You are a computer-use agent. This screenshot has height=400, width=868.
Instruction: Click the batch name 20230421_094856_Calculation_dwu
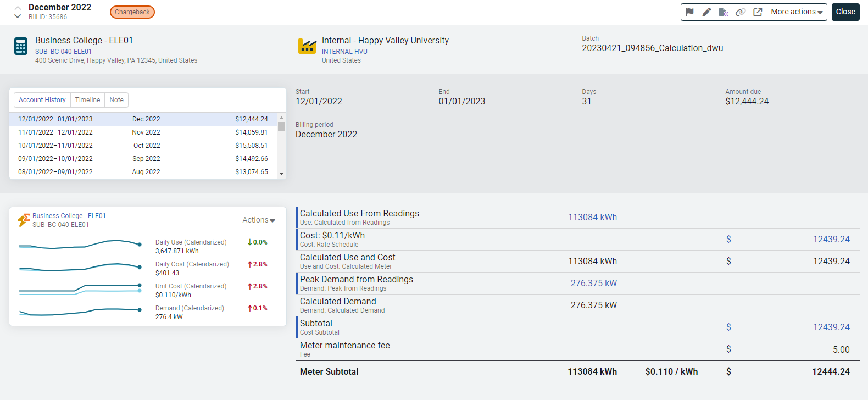pyautogui.click(x=652, y=48)
